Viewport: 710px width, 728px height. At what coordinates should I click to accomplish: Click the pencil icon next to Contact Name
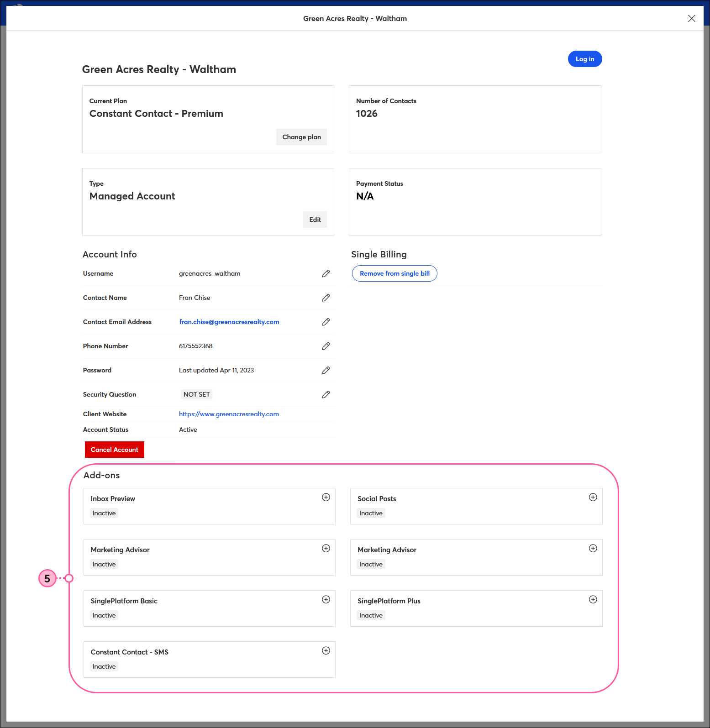pyautogui.click(x=326, y=298)
